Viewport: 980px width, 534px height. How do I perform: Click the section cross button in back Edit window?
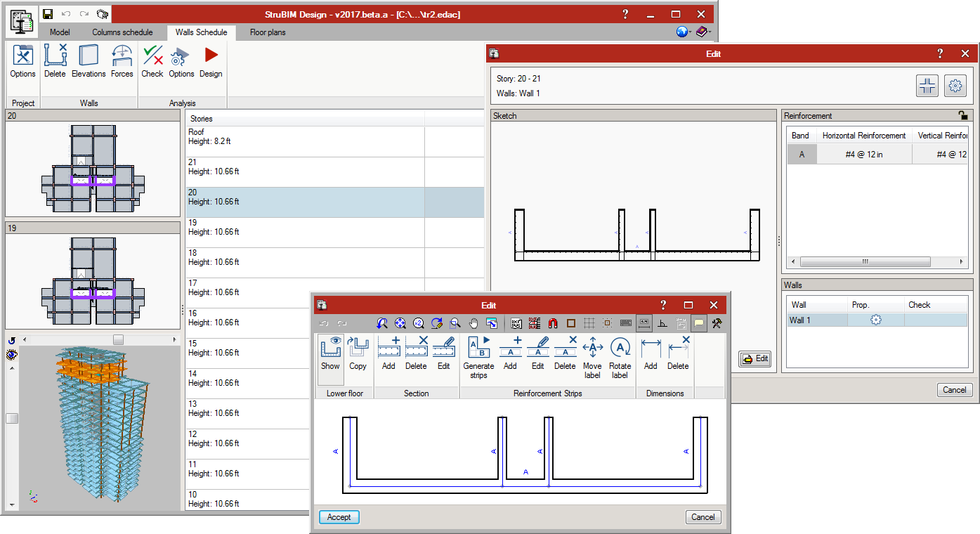927,86
